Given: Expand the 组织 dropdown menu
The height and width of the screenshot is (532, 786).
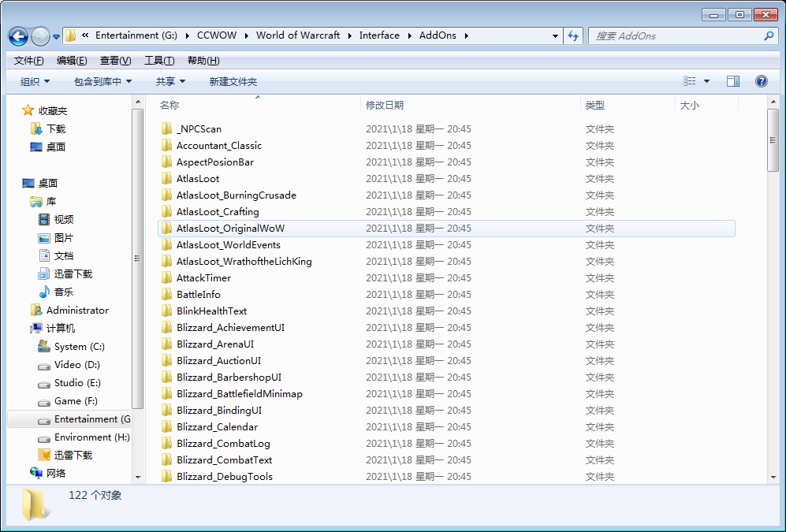Looking at the screenshot, I should (x=35, y=82).
